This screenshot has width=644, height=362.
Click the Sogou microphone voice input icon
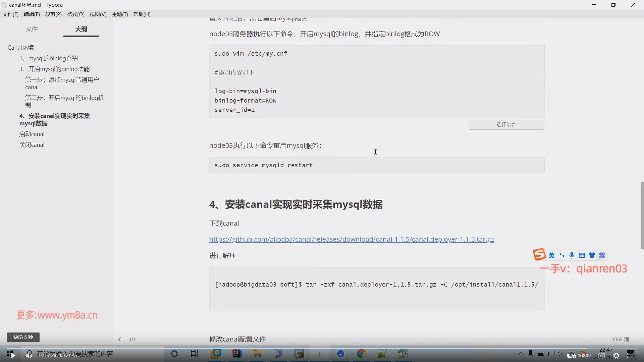[x=572, y=255]
